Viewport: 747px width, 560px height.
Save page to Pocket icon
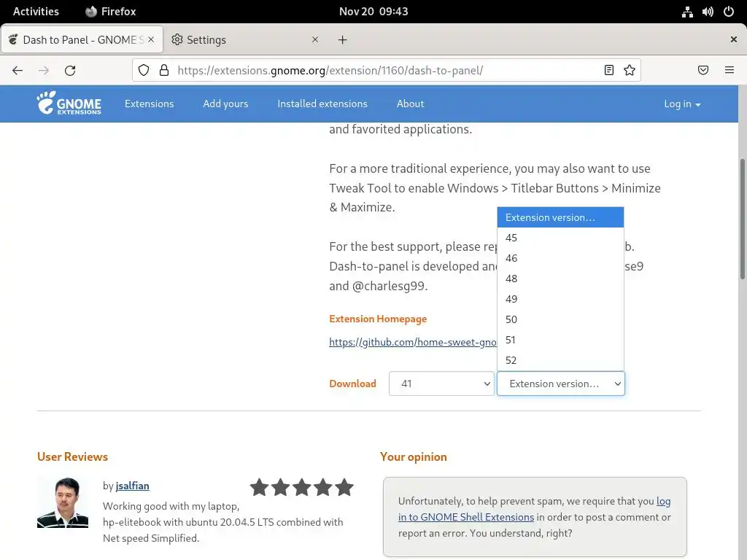703,71
